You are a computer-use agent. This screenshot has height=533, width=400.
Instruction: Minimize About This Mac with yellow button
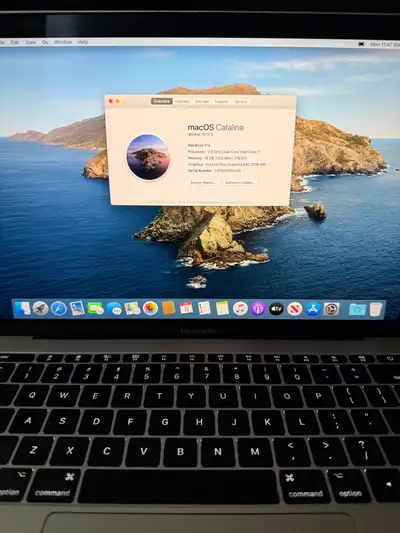(x=118, y=101)
